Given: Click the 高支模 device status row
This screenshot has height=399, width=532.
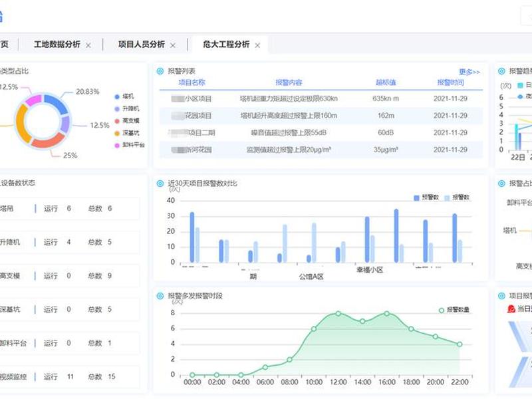Looking at the screenshot, I should coord(70,276).
